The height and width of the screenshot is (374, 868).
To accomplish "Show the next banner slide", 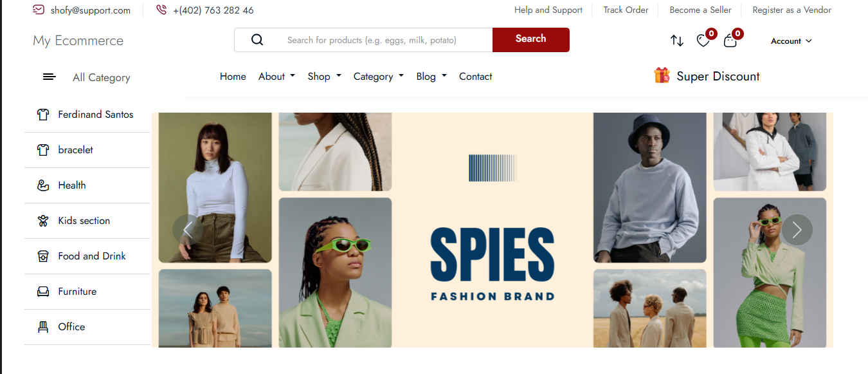I will click(x=797, y=229).
